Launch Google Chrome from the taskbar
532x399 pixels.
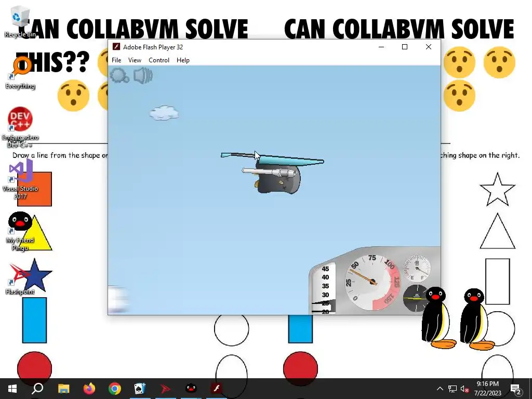115,389
